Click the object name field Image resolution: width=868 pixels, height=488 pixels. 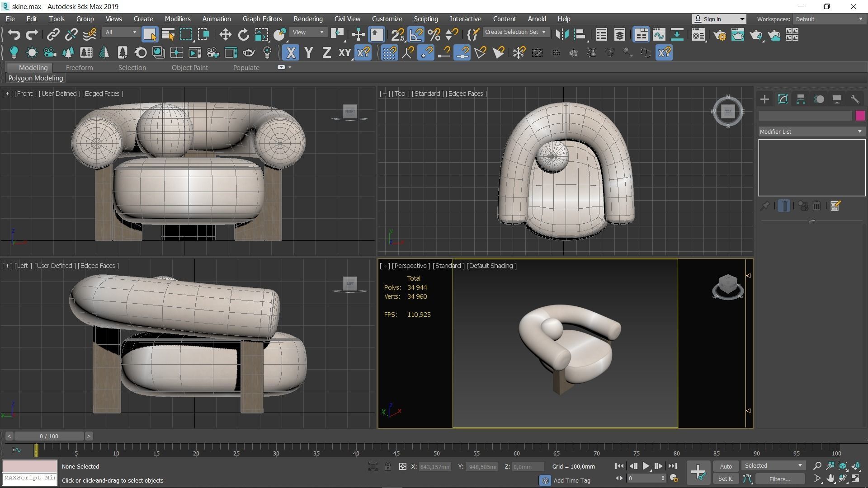click(x=805, y=116)
